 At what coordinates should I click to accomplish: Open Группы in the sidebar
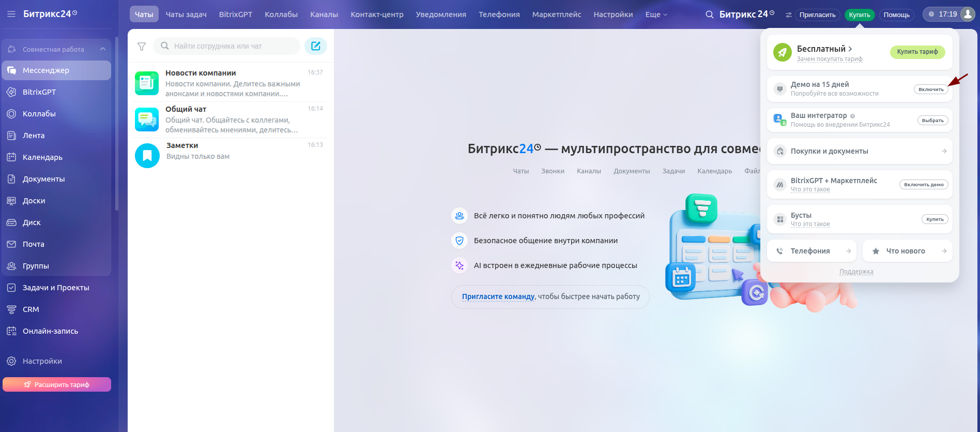(56, 266)
